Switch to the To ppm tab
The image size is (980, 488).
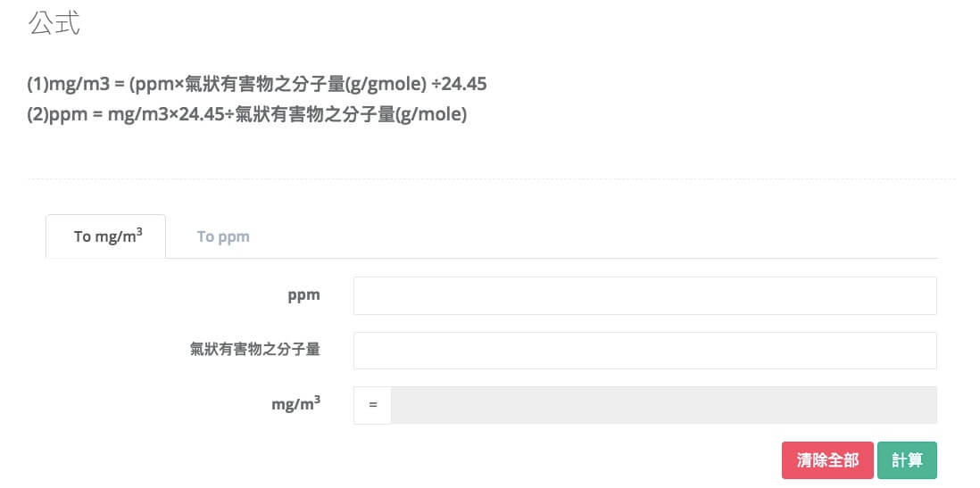click(223, 236)
